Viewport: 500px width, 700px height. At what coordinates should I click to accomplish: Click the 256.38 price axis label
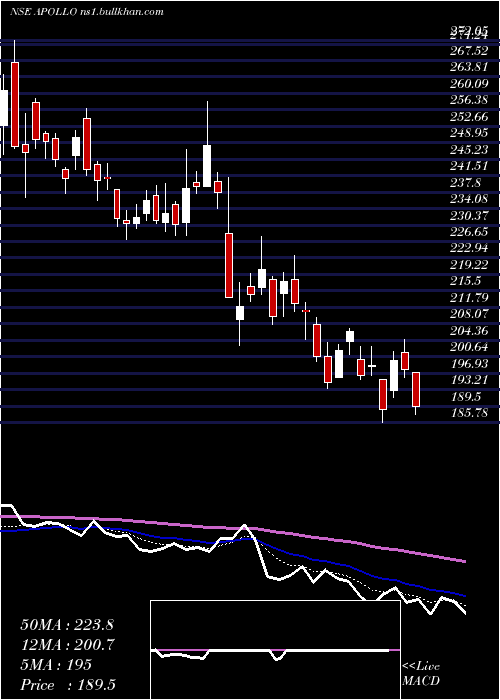pyautogui.click(x=469, y=100)
